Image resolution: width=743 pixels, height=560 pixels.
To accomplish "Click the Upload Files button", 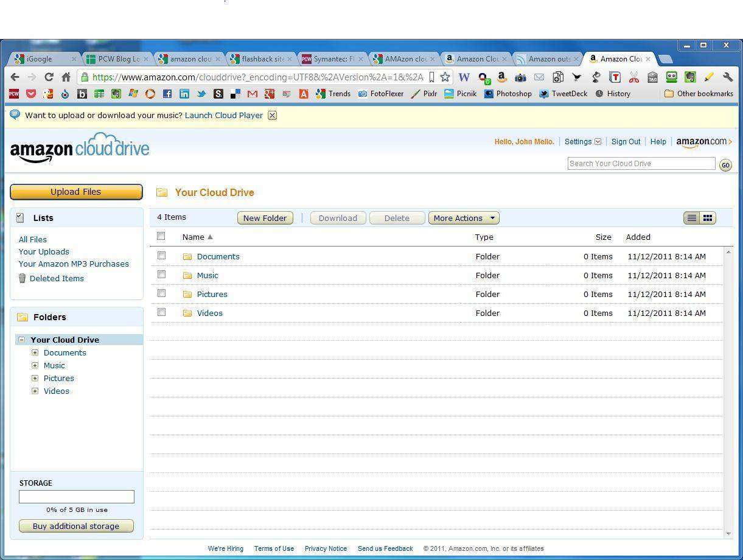I will point(76,192).
